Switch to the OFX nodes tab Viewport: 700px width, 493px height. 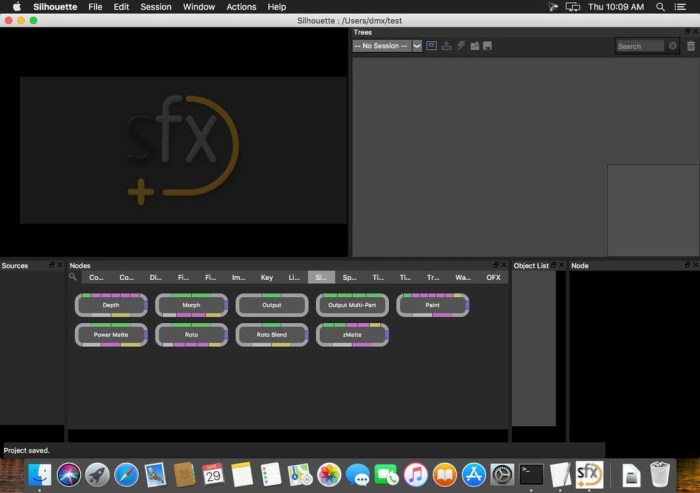[493, 277]
